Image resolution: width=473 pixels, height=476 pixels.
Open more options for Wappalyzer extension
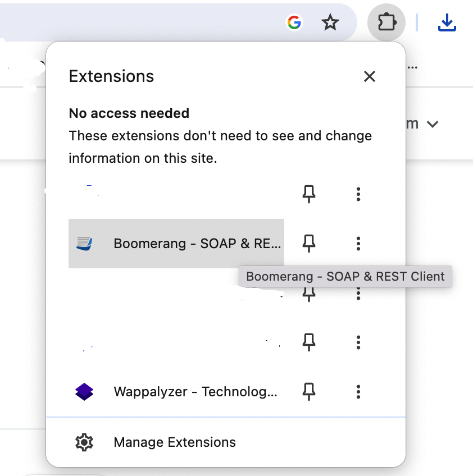pyautogui.click(x=358, y=392)
